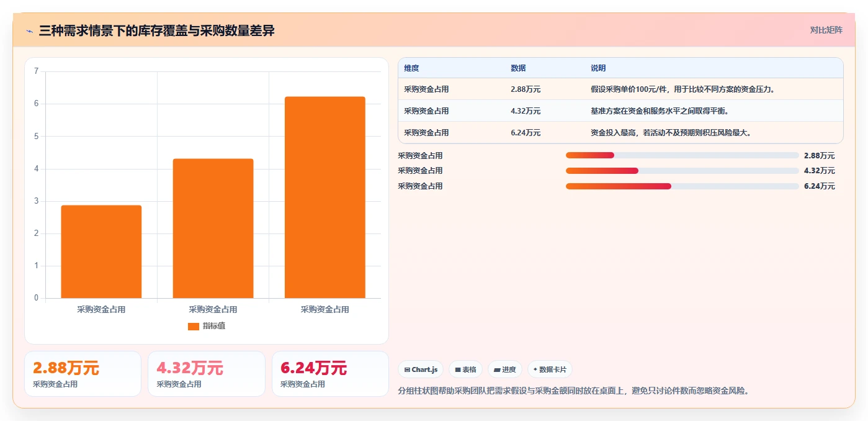Click the y-axis label 0 on the chart
868x421 pixels.
(36, 298)
